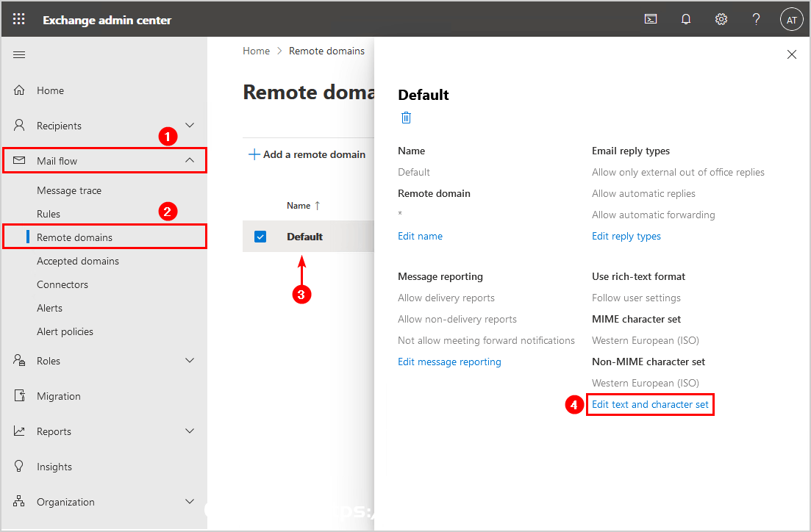Screen dimensions: 811x532
Task: Click the 'Allow automatic replies' text
Action: (643, 193)
